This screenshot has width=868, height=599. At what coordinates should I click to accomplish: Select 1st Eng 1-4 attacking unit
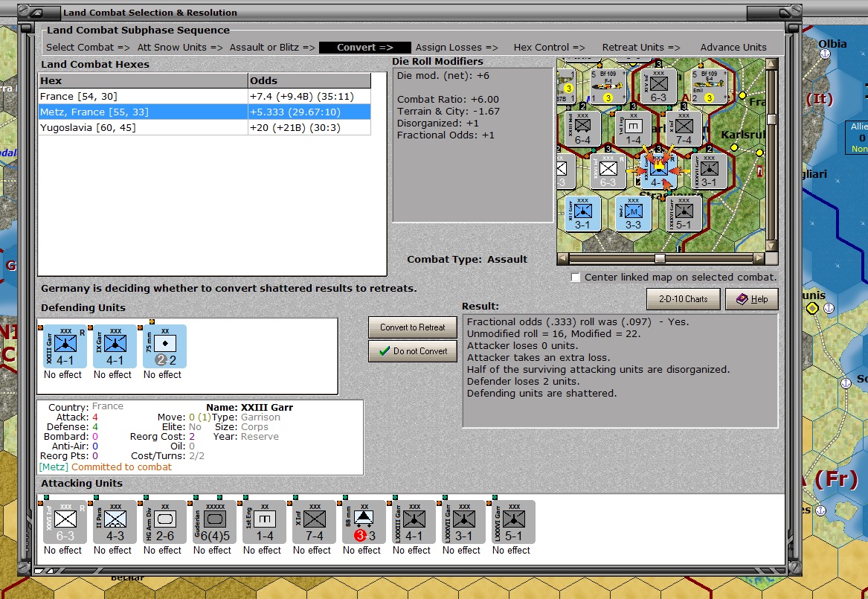[x=264, y=522]
